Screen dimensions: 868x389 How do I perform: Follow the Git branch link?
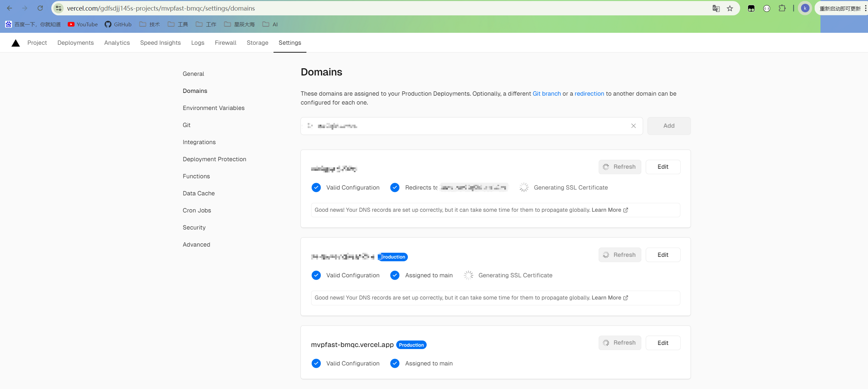pyautogui.click(x=546, y=94)
